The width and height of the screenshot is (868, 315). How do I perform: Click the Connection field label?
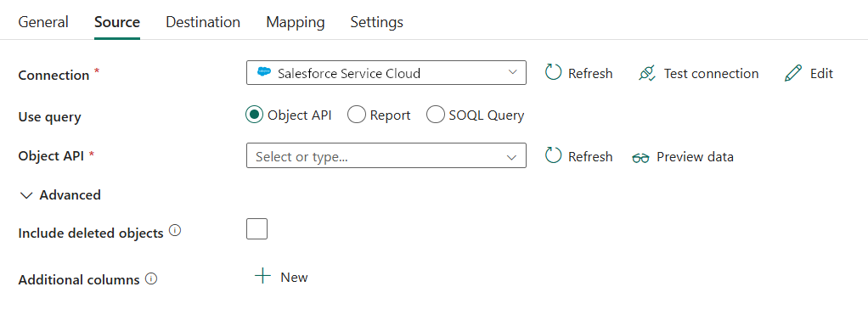pos(54,76)
